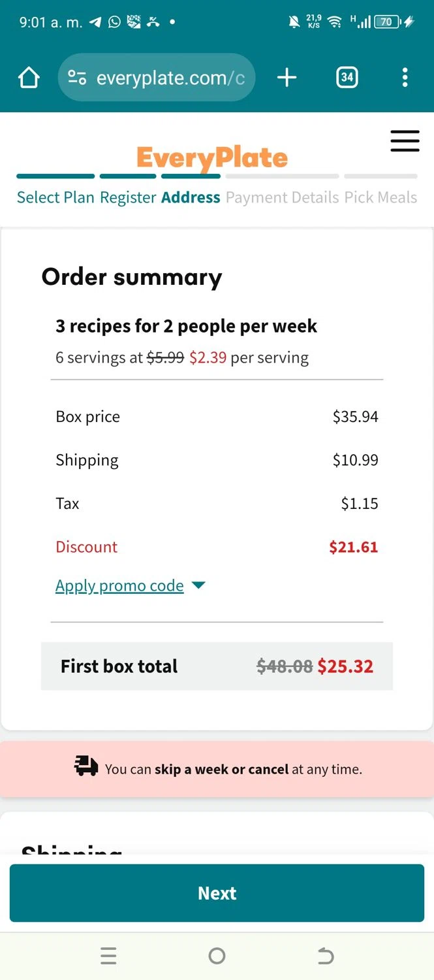Select the Payment Details step
Screen dimensions: 434x980
point(282,197)
